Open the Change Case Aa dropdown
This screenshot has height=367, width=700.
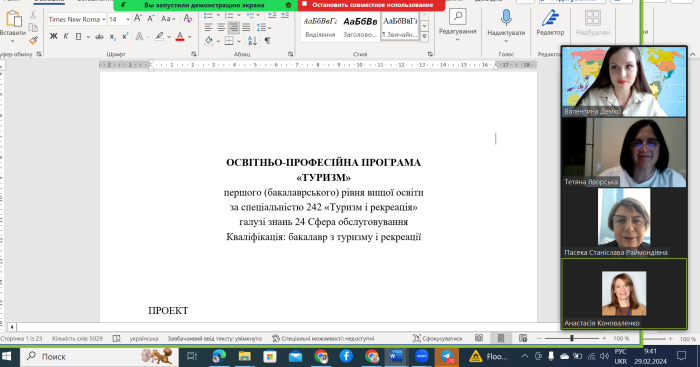pyautogui.click(x=168, y=19)
